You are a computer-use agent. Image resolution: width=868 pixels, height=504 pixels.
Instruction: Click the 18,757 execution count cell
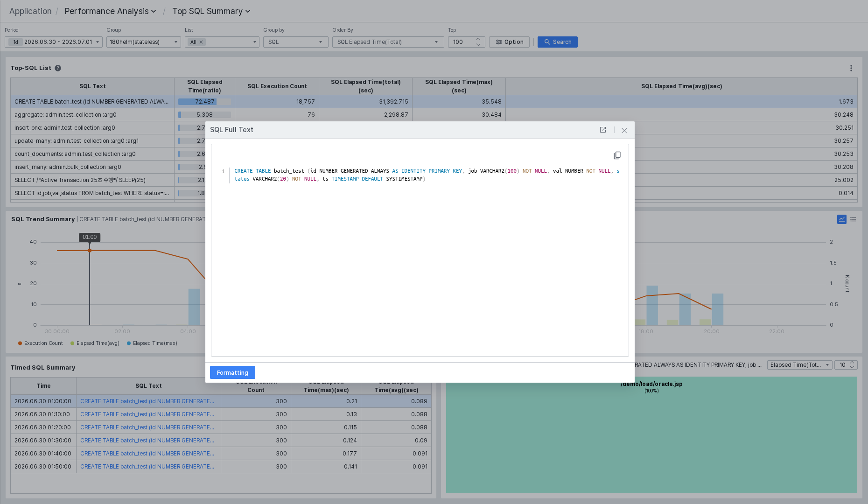277,102
